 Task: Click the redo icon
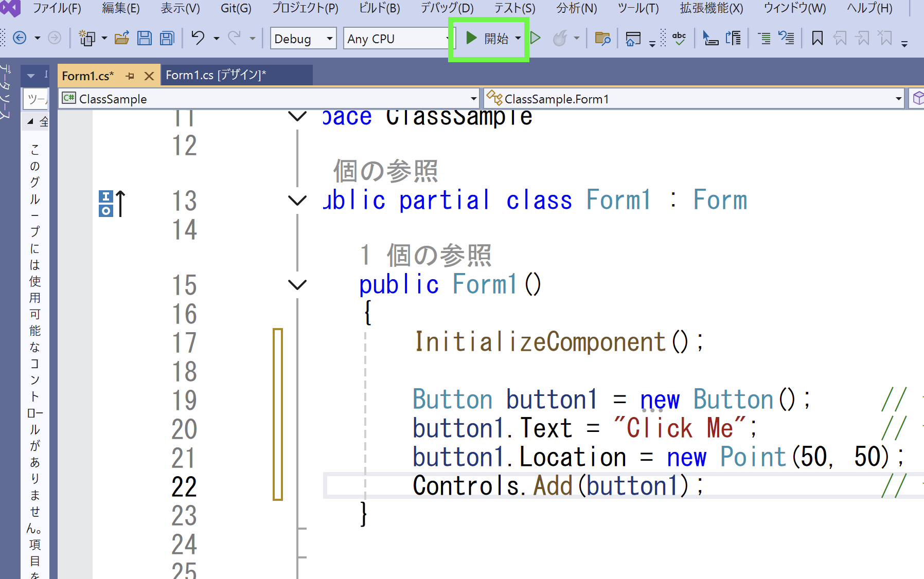[x=235, y=38]
